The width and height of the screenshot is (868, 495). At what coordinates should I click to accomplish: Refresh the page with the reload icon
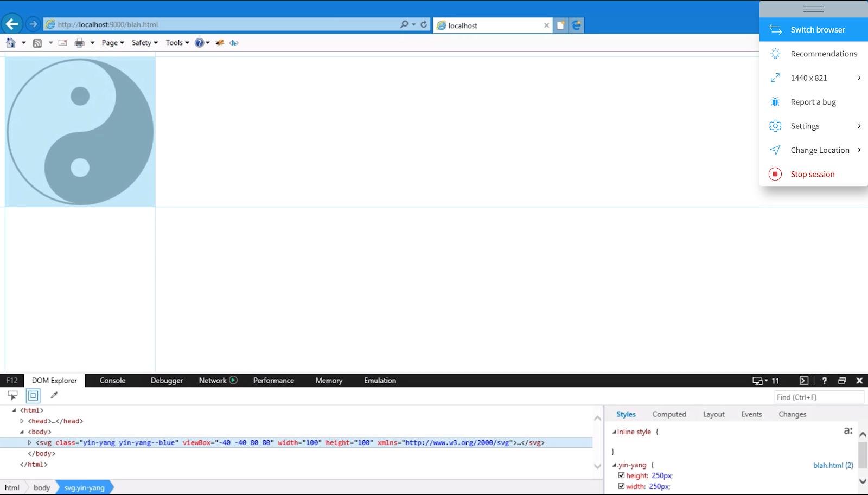click(x=424, y=24)
